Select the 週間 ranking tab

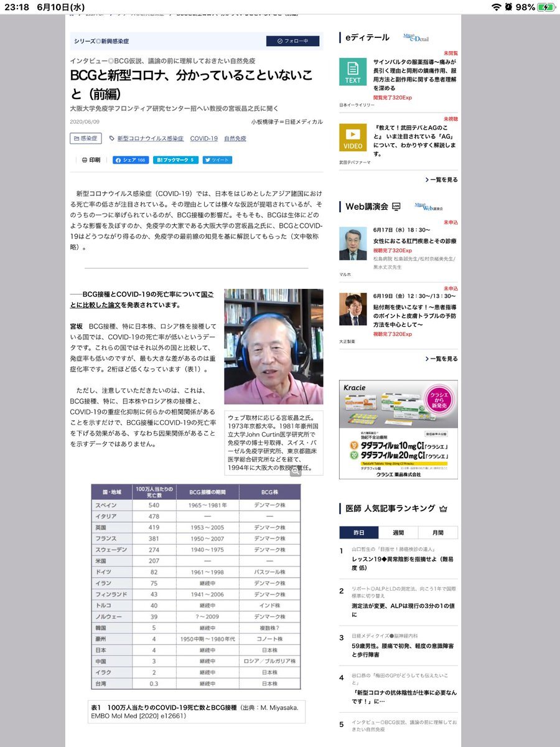(398, 533)
